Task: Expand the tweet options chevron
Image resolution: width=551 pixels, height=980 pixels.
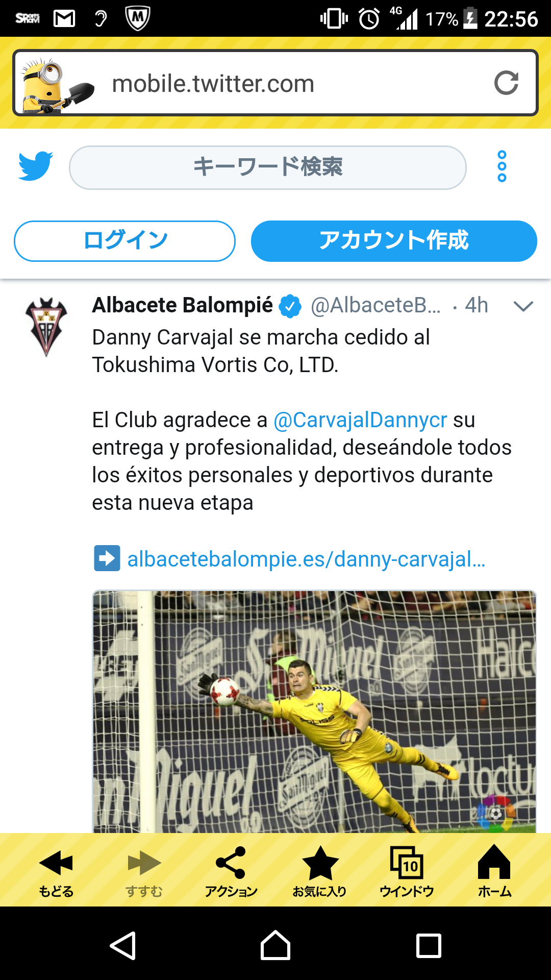Action: pyautogui.click(x=523, y=306)
